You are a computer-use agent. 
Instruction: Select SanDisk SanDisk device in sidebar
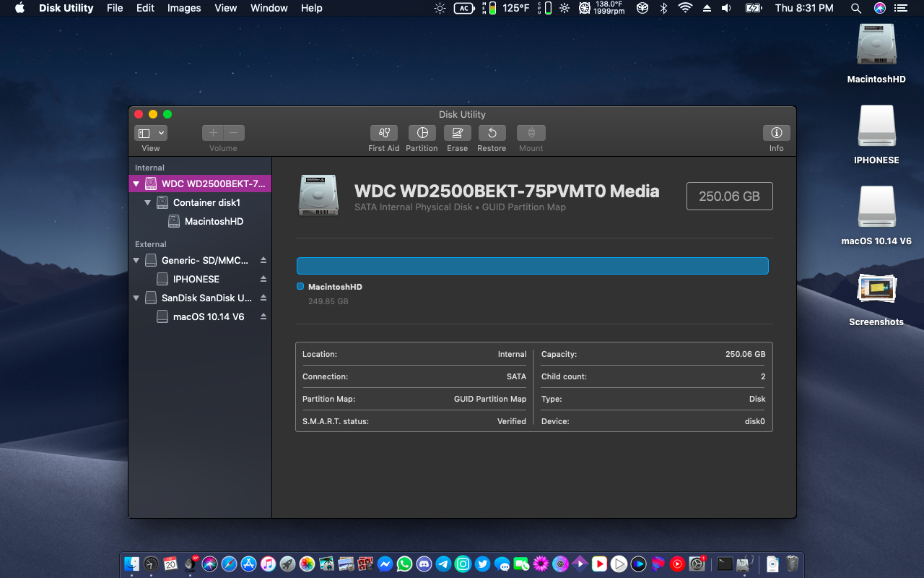point(200,298)
